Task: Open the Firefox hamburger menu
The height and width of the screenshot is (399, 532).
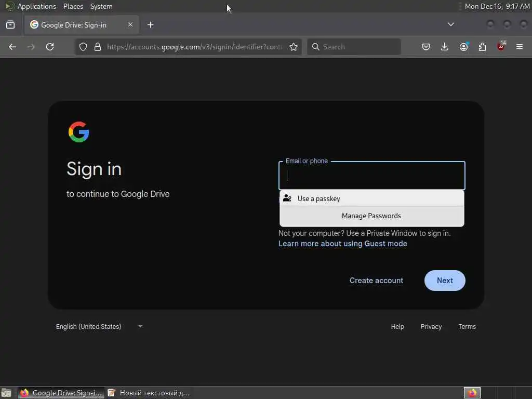Action: tap(520, 47)
